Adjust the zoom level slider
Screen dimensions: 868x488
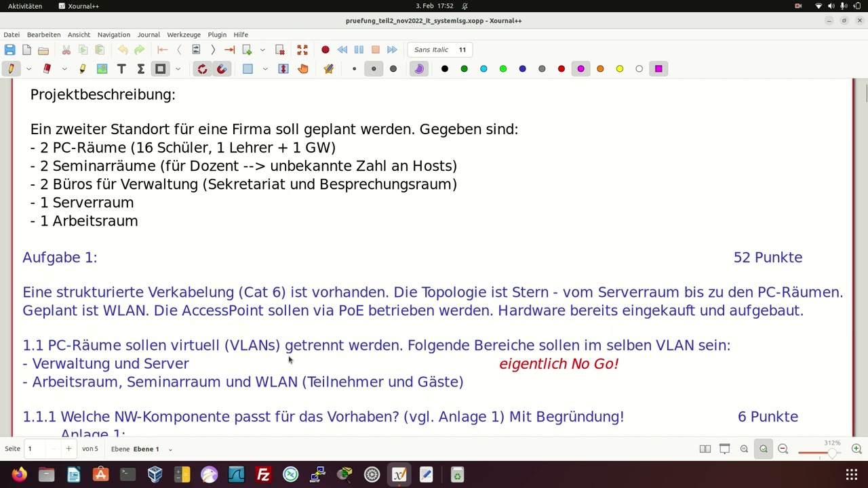pyautogui.click(x=820, y=452)
